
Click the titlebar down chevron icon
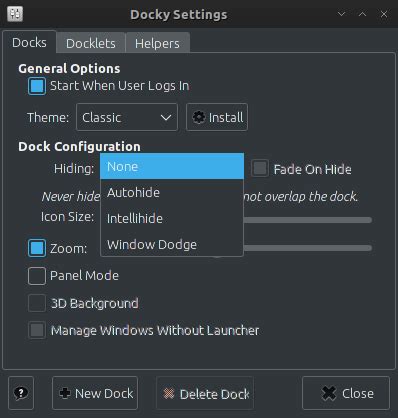pyautogui.click(x=341, y=14)
